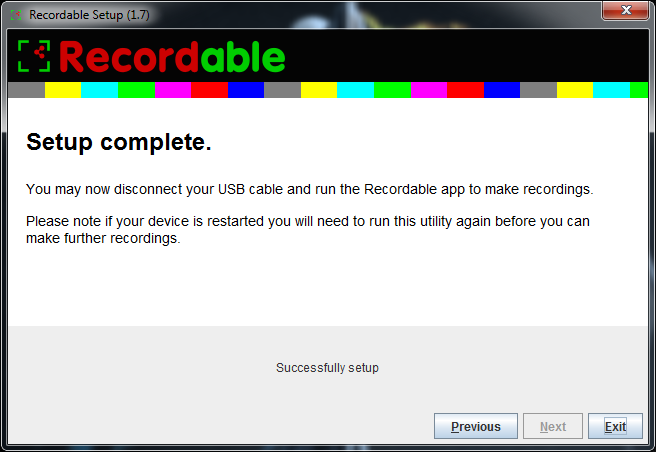Click the leftmost gray segment of the color bar
Image resolution: width=656 pixels, height=452 pixels.
[x=26, y=90]
